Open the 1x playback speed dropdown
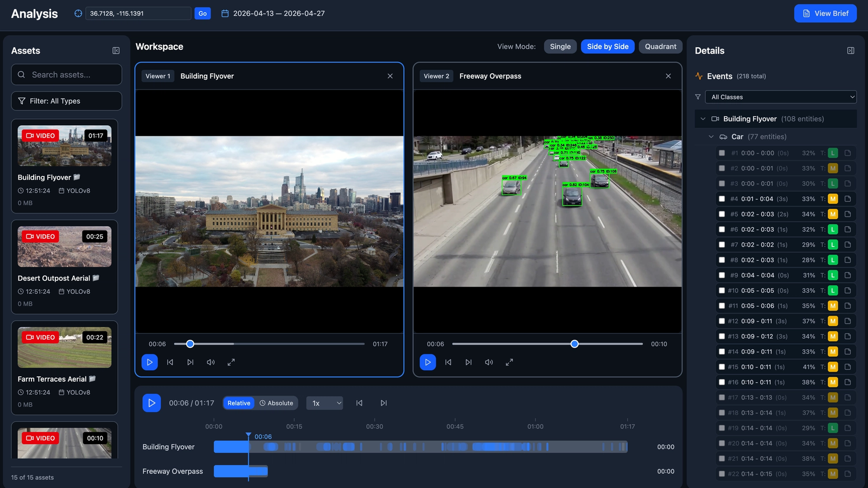Viewport: 868px width, 488px height. tap(324, 403)
